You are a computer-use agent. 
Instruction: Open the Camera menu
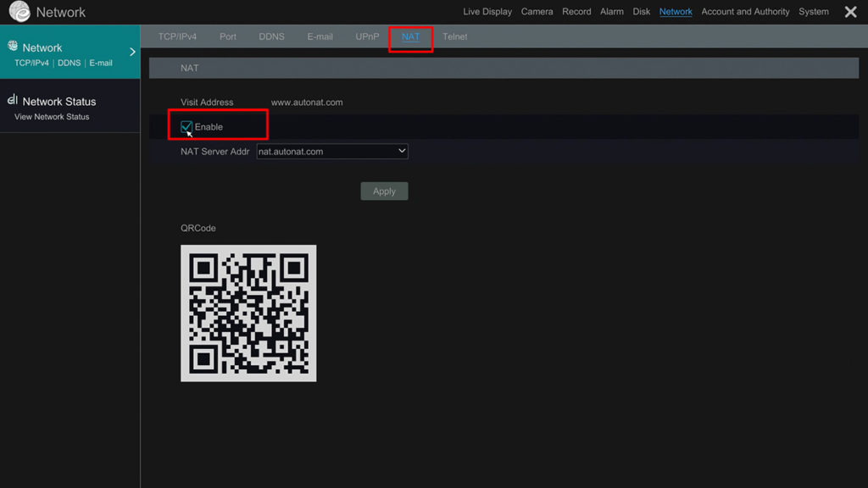tap(537, 12)
